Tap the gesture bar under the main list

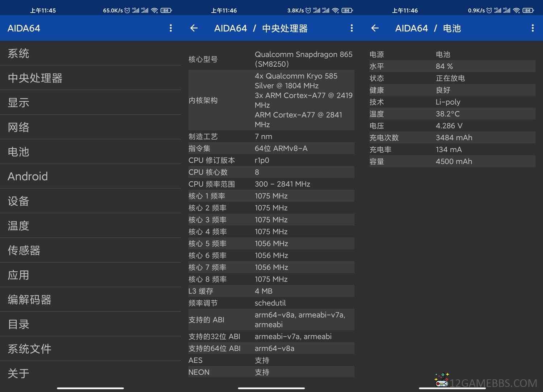click(x=90, y=388)
